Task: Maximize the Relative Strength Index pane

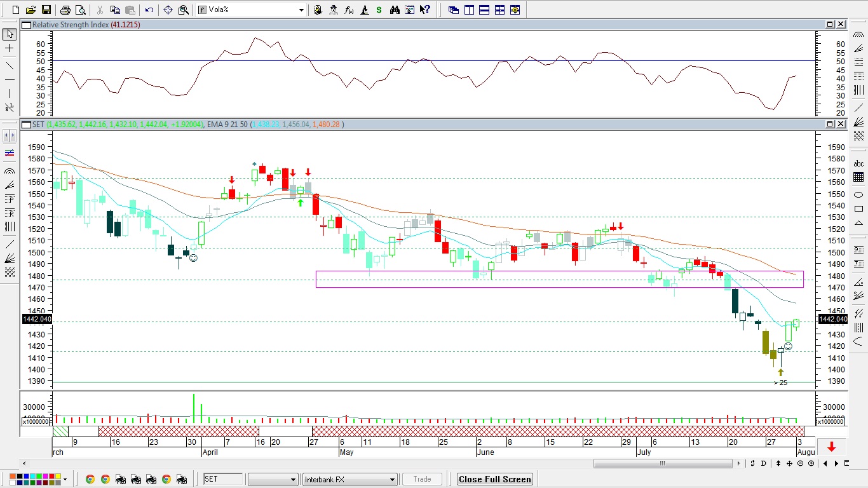Action: 830,24
